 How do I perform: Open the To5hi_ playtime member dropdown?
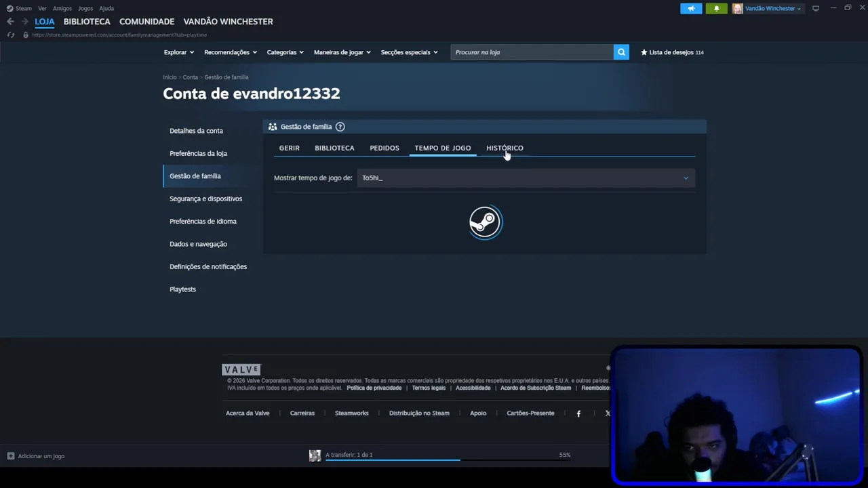coord(526,178)
